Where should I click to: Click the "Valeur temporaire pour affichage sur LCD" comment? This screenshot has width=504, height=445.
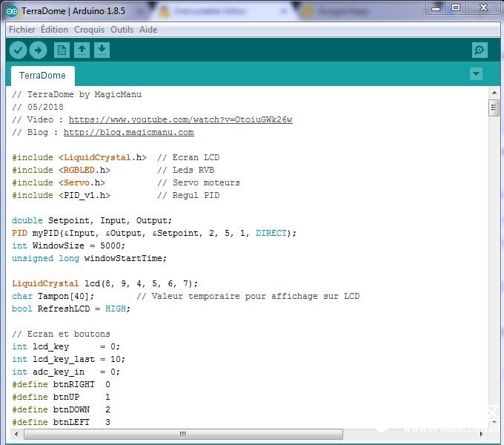point(248,296)
